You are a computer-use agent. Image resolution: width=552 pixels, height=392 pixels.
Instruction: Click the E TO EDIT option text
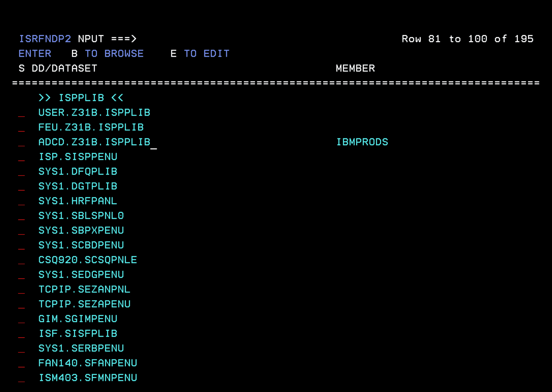(200, 53)
